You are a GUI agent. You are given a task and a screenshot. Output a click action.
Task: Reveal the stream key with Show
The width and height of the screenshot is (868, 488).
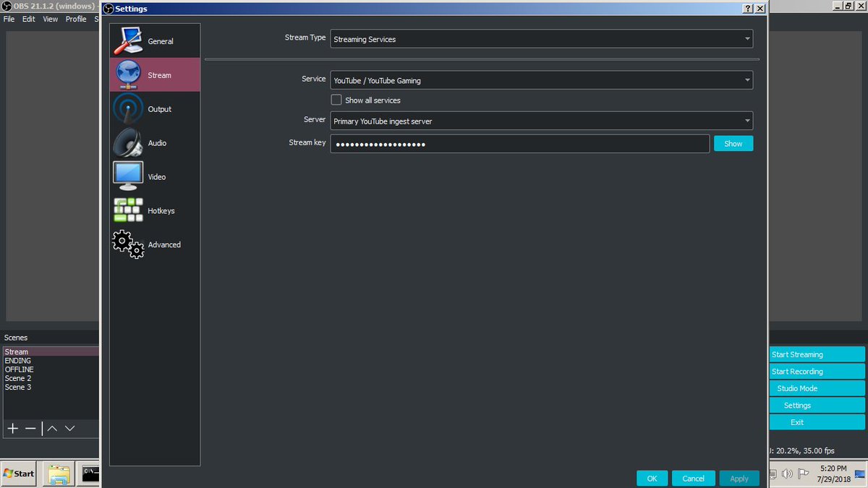pos(733,143)
